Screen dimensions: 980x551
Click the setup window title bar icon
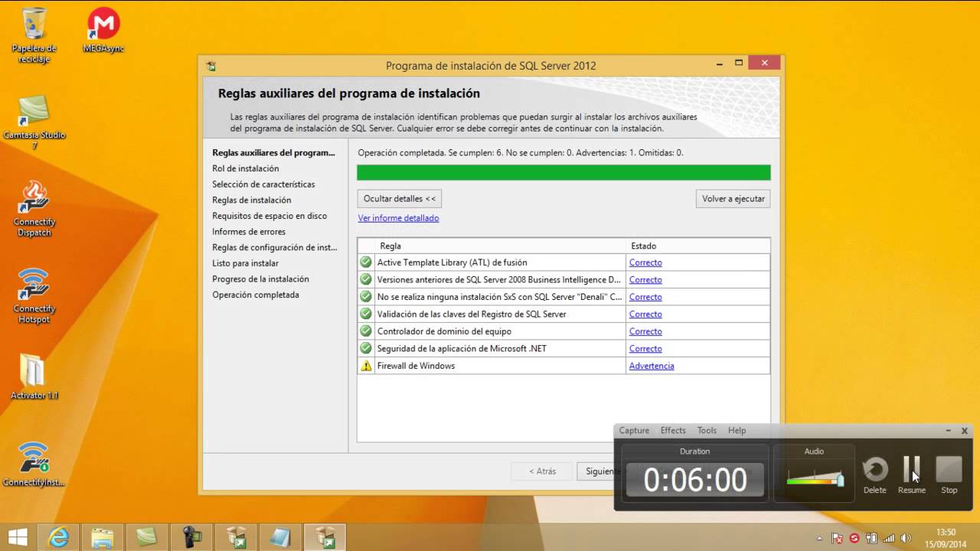click(x=211, y=66)
